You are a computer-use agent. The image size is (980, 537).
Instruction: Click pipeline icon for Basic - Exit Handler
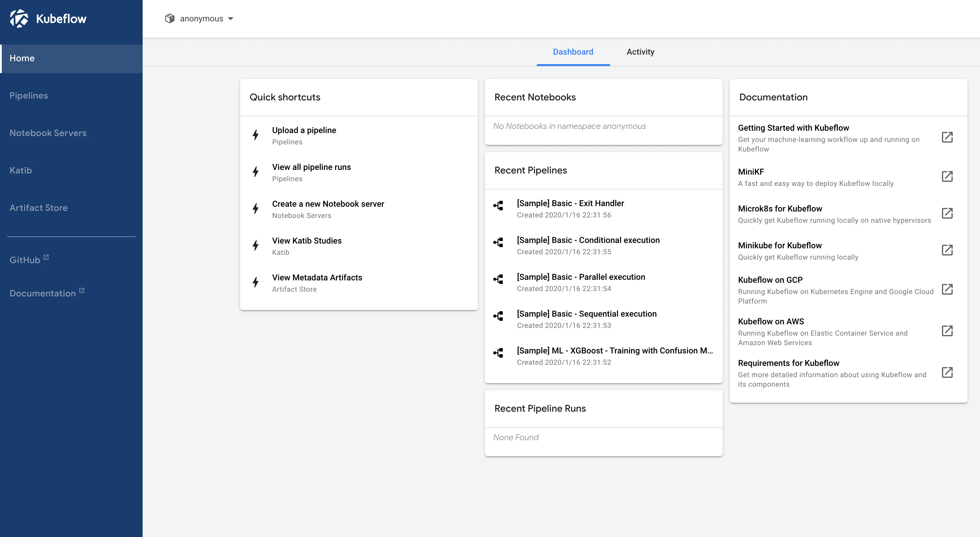coord(498,206)
